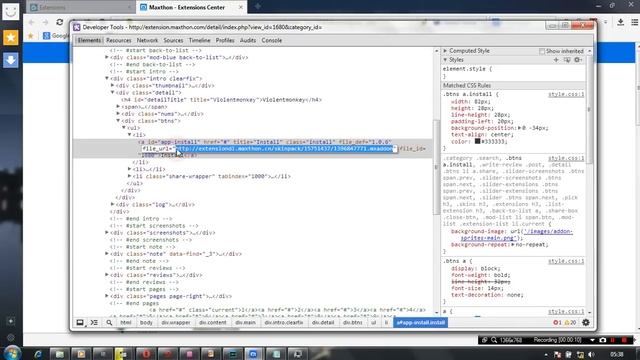Screen dimensions: 640x360
Task: Add sidebar item with plus icon
Action: coord(11,321)
